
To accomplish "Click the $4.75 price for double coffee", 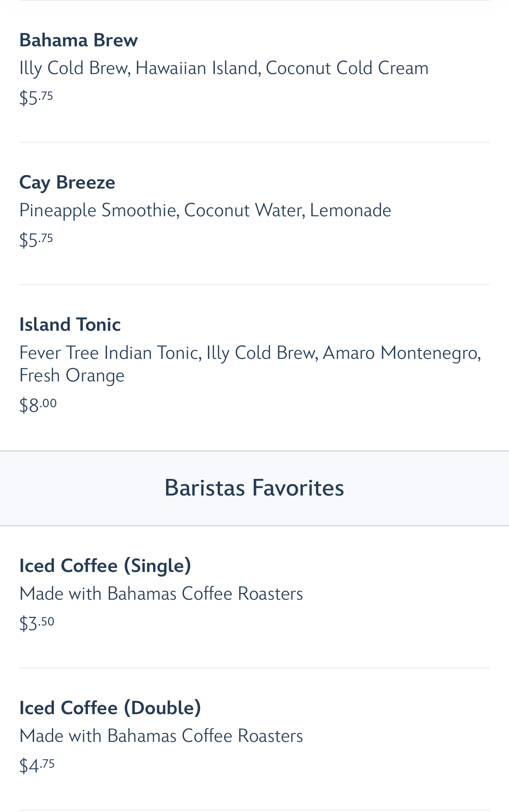I will tap(37, 765).
